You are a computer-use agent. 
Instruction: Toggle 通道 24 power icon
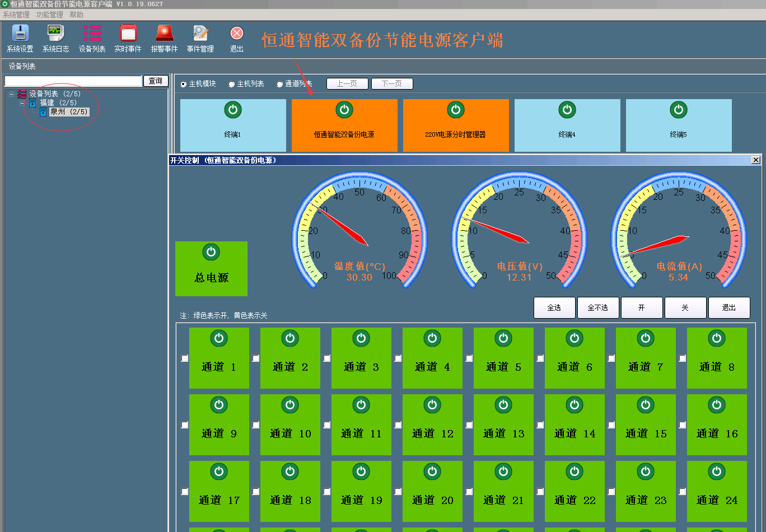coord(717,472)
